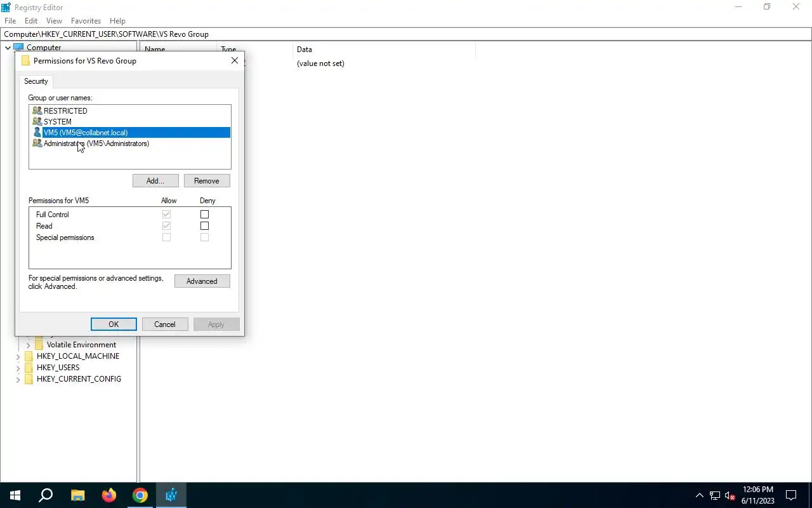Launch Firefox from the taskbar

[109, 495]
